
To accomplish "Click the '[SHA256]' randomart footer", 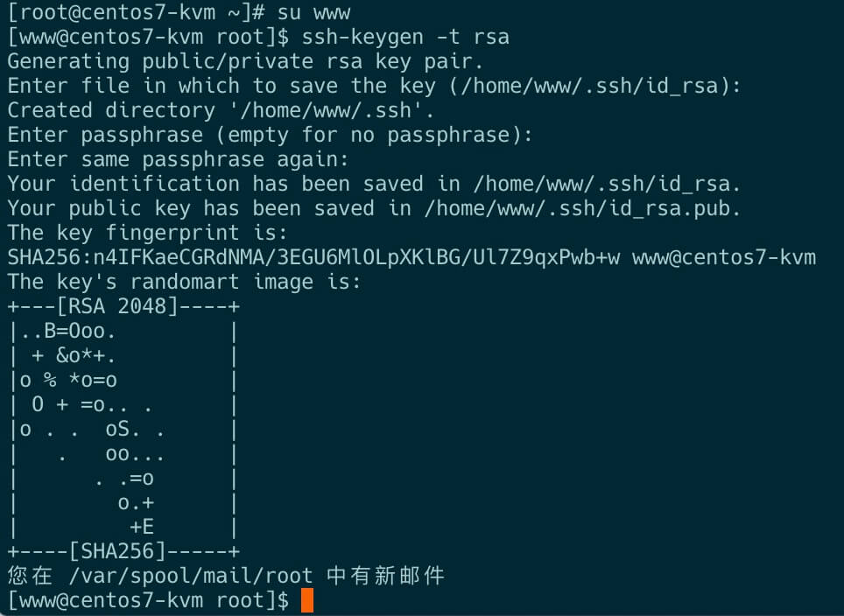I will (x=117, y=551).
